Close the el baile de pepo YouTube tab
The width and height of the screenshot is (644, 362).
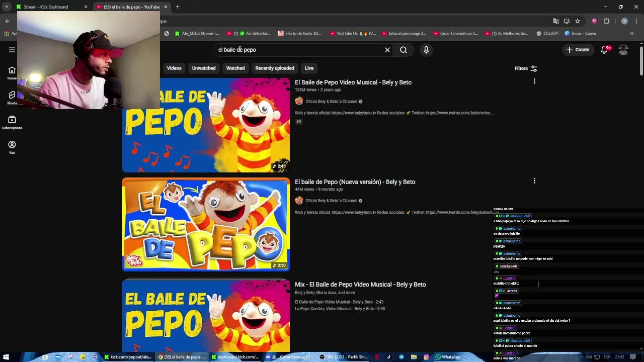(166, 7)
